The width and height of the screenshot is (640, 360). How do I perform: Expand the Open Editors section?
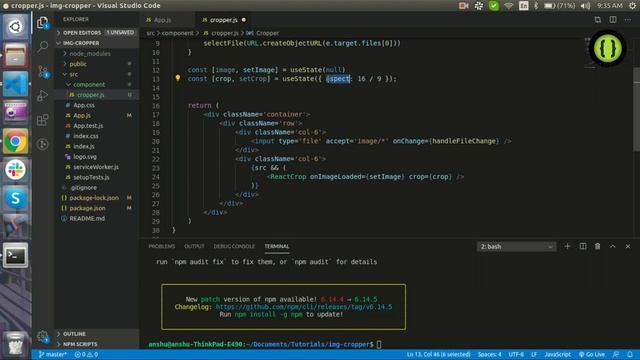[x=97, y=32]
